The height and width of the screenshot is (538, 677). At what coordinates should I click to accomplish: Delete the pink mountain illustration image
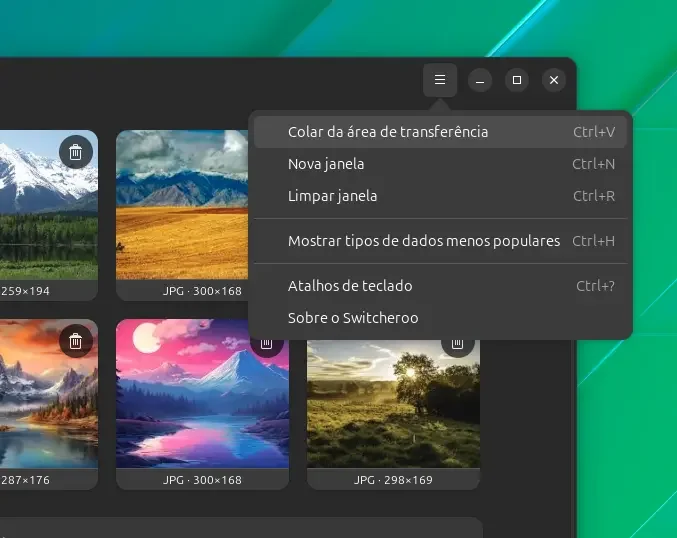tap(266, 345)
